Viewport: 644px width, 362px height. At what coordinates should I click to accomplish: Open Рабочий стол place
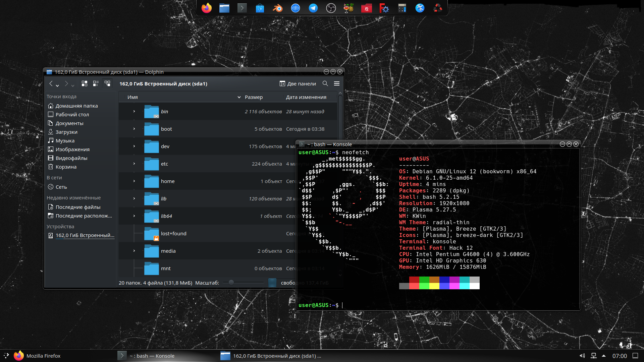[80, 114]
